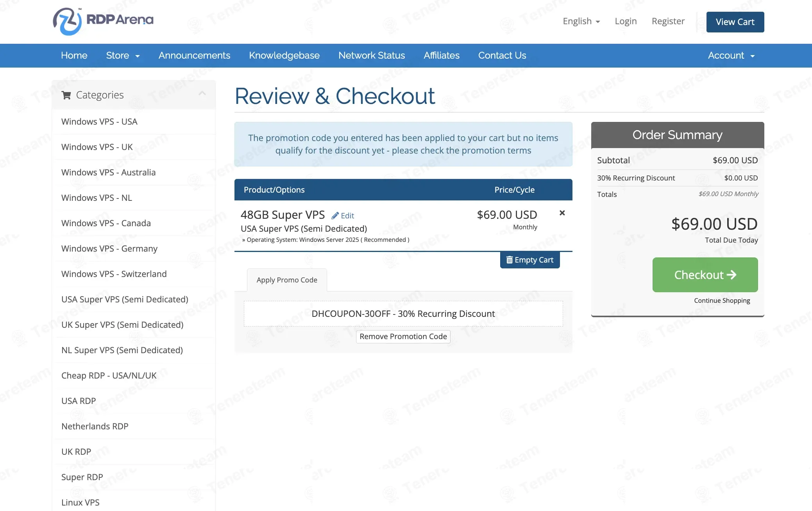Image resolution: width=812 pixels, height=511 pixels.
Task: Select the Netherlands RDP category
Action: [x=134, y=426]
